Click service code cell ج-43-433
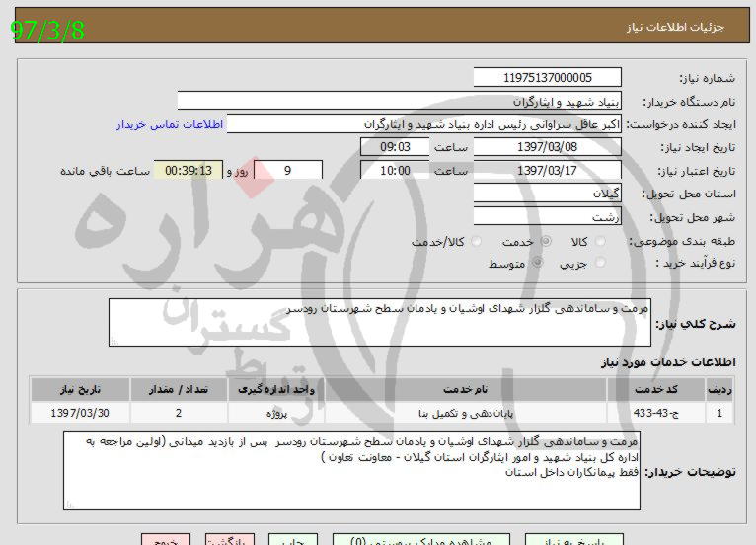 point(655,413)
